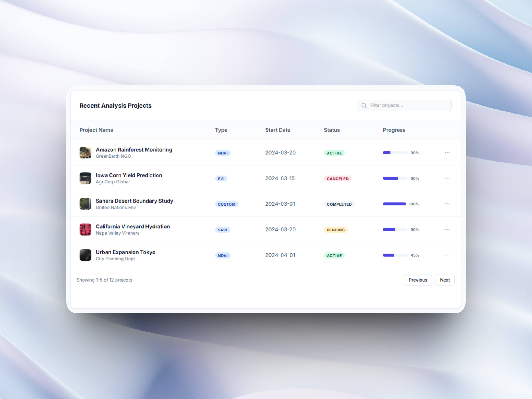532x399 pixels.
Task: Click the AgriCorp Global client label
Action: (112, 182)
